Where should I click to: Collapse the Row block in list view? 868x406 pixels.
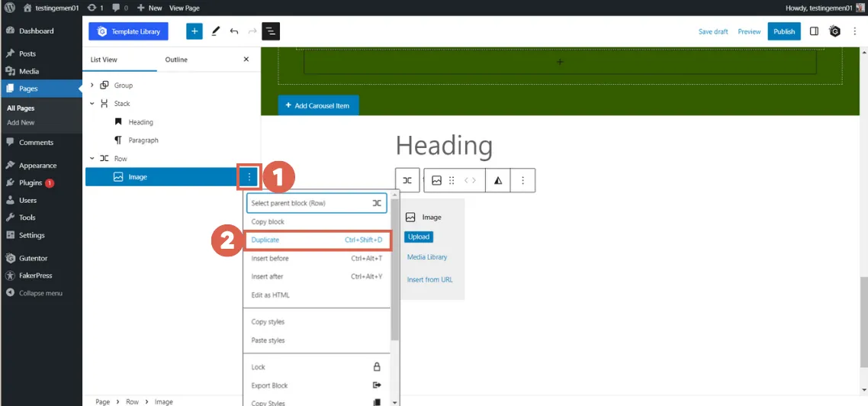(x=92, y=159)
